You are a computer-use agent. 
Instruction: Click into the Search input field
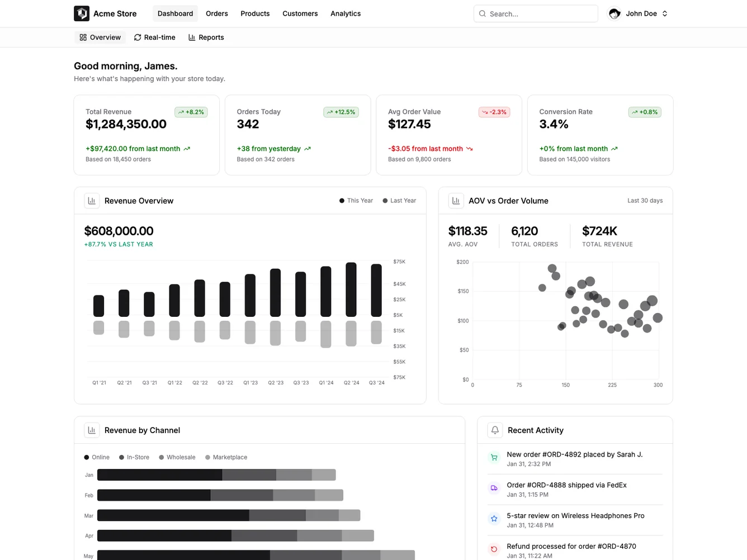536,13
